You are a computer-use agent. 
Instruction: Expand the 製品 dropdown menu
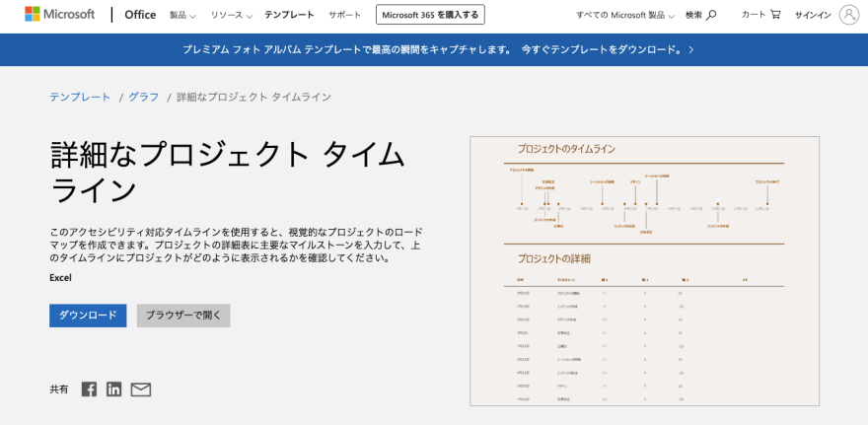181,16
